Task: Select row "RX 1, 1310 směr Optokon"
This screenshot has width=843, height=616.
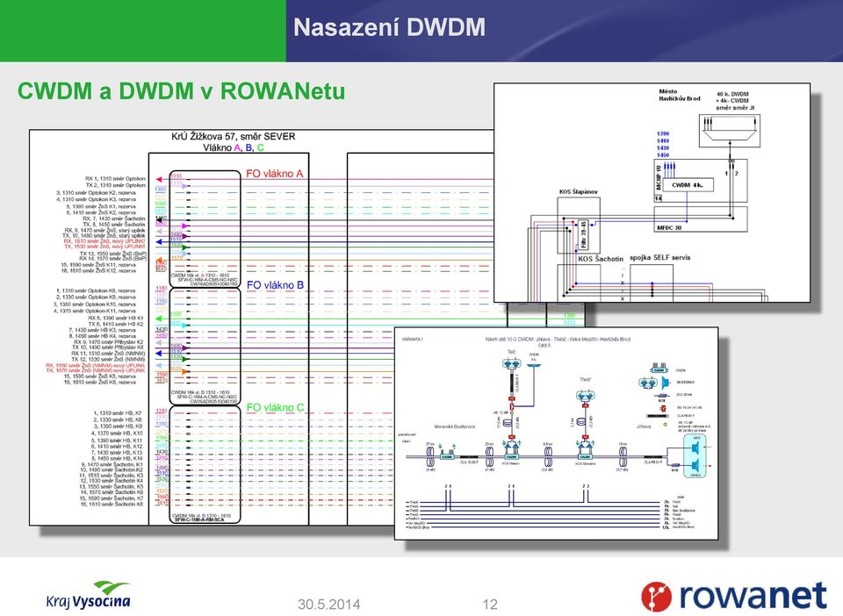Action: pyautogui.click(x=115, y=178)
